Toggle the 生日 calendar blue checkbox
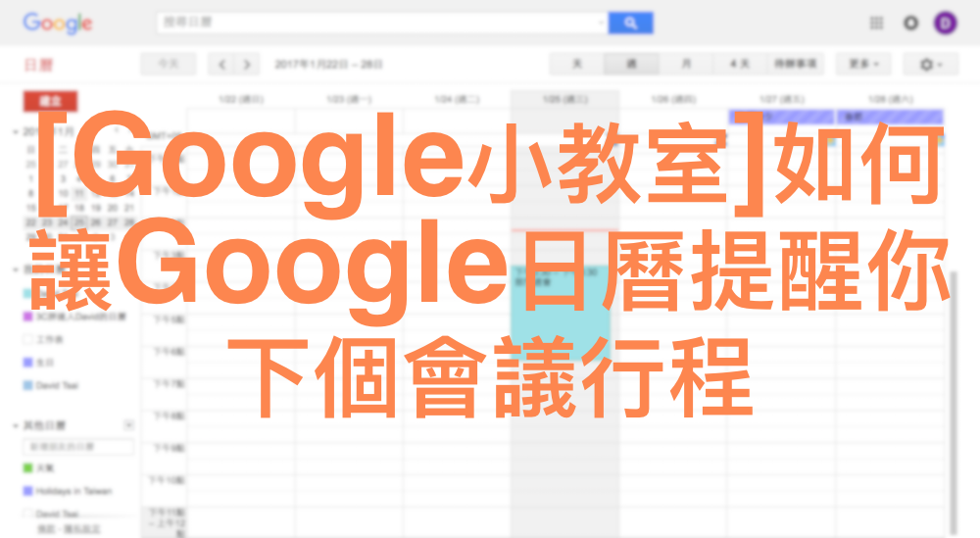The width and height of the screenshot is (980, 538). (27, 363)
